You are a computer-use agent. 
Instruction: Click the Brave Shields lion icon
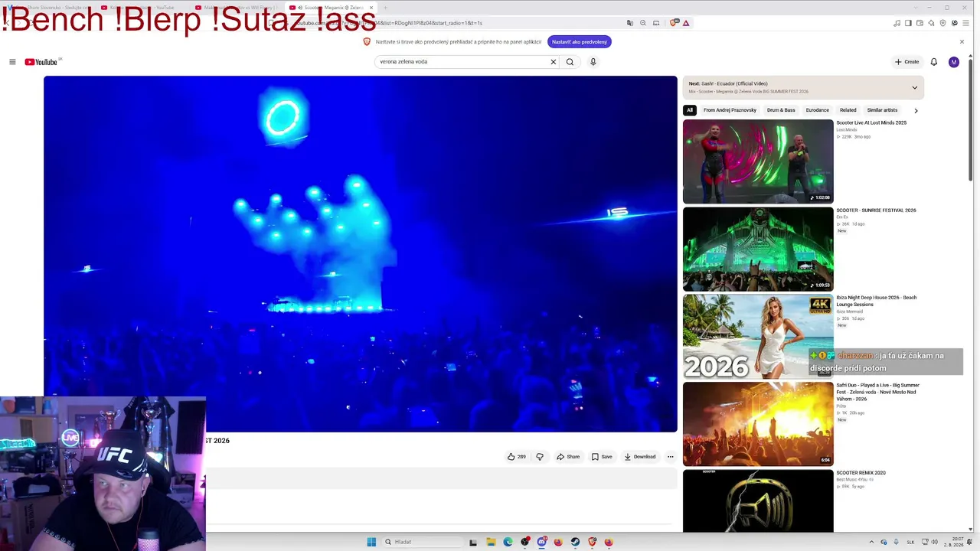(x=673, y=23)
